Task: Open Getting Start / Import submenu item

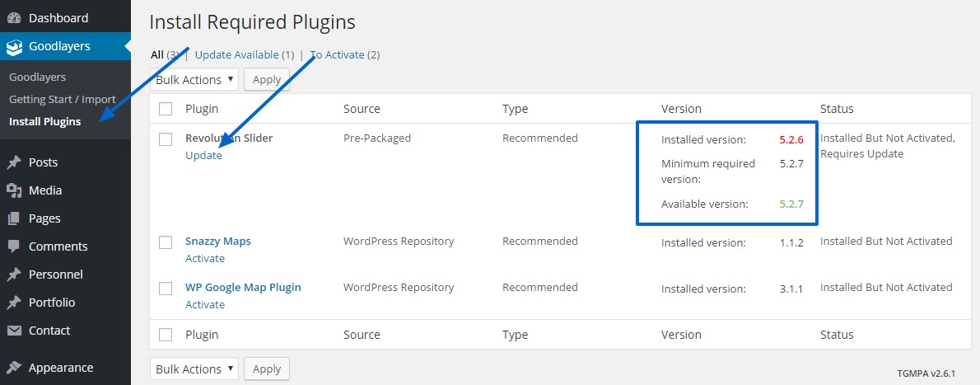Action: 62,99
